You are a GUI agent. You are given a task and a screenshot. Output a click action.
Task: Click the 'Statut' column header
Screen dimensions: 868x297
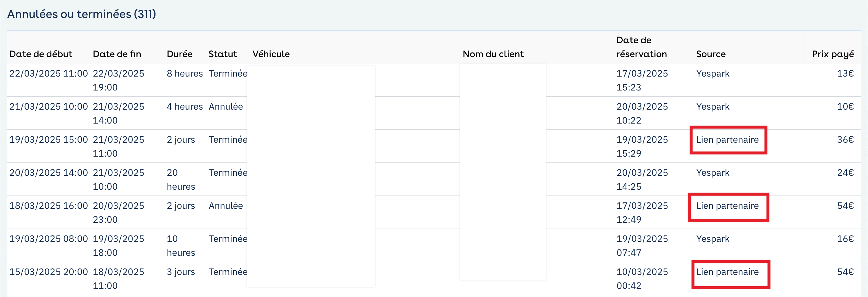pyautogui.click(x=223, y=54)
